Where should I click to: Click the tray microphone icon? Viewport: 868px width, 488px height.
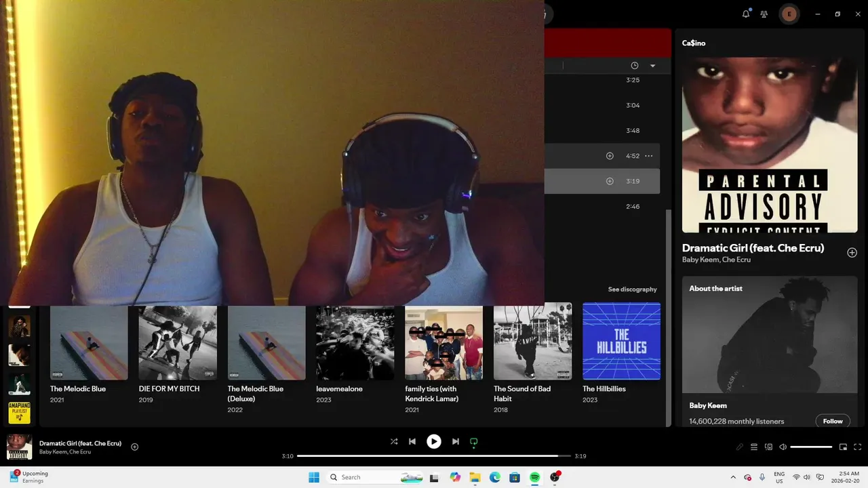tap(762, 477)
